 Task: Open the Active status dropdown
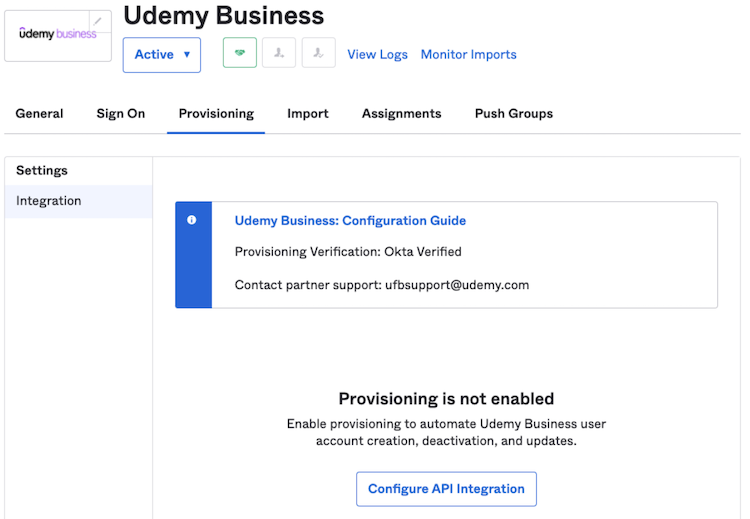pyautogui.click(x=161, y=55)
